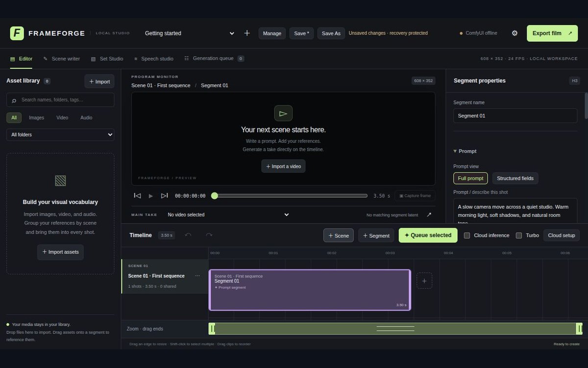
Task: Click the Save As button
Action: (331, 33)
